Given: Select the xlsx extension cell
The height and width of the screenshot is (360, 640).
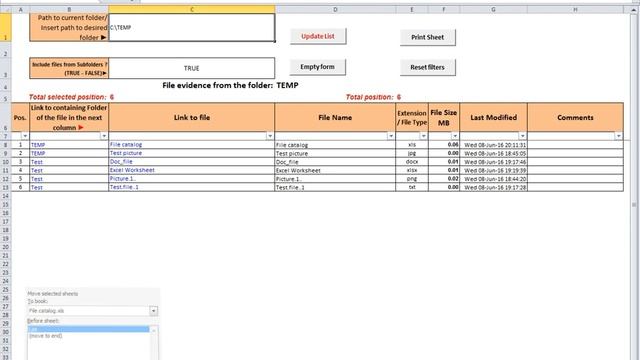Looking at the screenshot, I should click(412, 171).
